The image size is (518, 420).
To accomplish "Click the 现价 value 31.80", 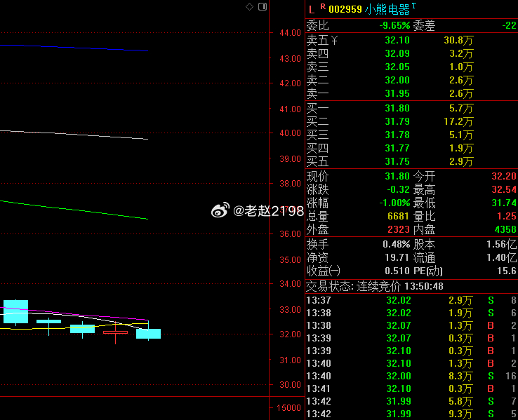I will 397,176.
